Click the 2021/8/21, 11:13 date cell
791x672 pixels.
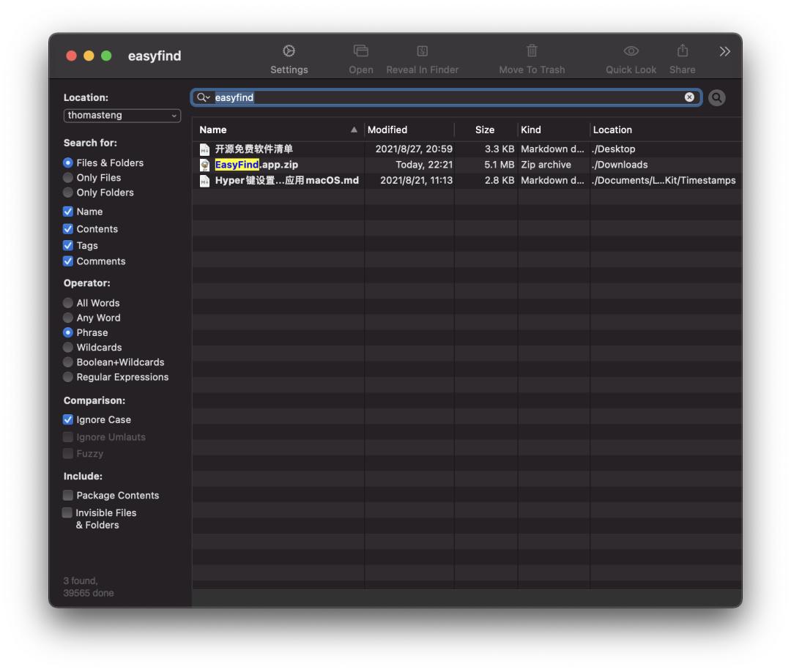[x=416, y=181]
